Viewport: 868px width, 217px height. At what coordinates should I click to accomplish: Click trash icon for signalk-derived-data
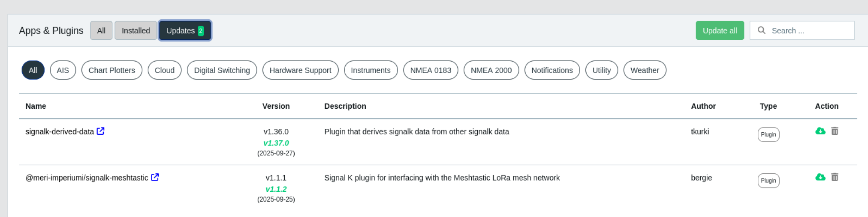click(x=835, y=131)
